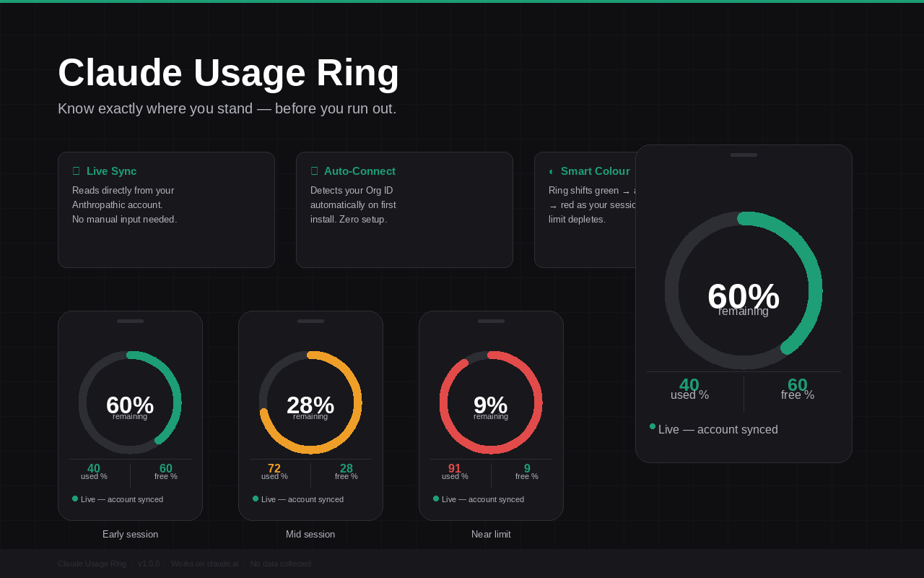Open the Near limit preview label
This screenshot has height=578, width=924.
(491, 535)
